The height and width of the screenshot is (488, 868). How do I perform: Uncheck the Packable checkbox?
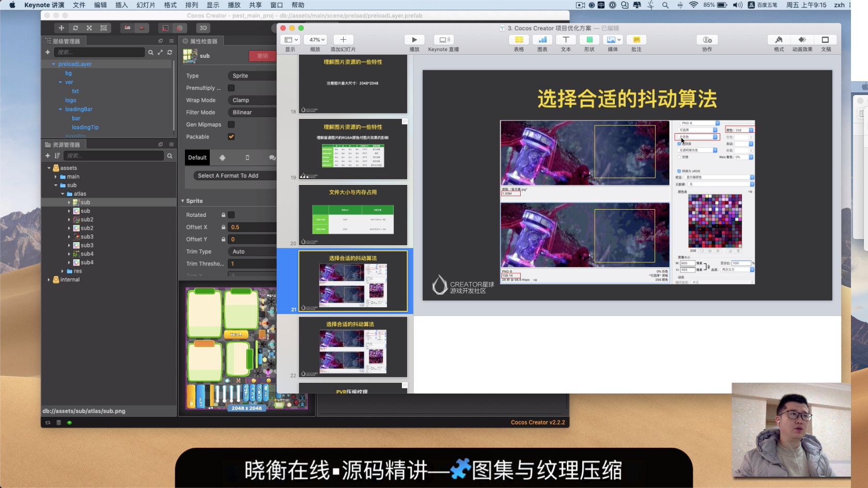[x=231, y=137]
